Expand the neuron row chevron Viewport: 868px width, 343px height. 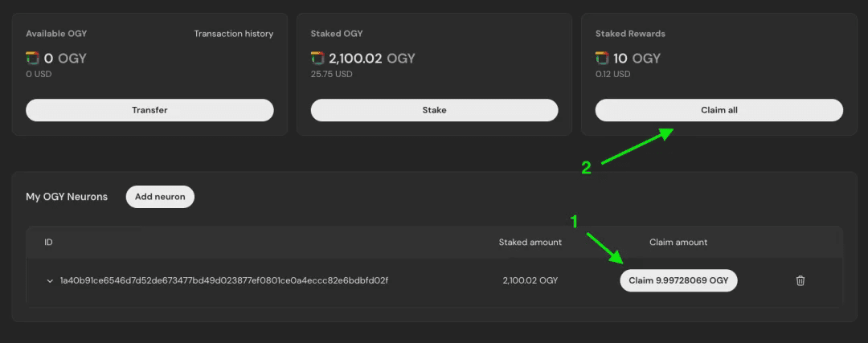coord(50,280)
